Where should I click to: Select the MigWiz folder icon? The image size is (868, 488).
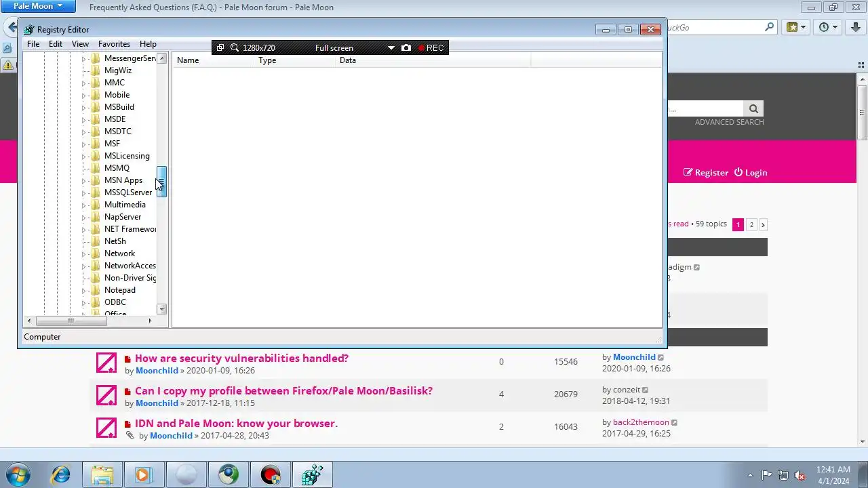[96, 70]
